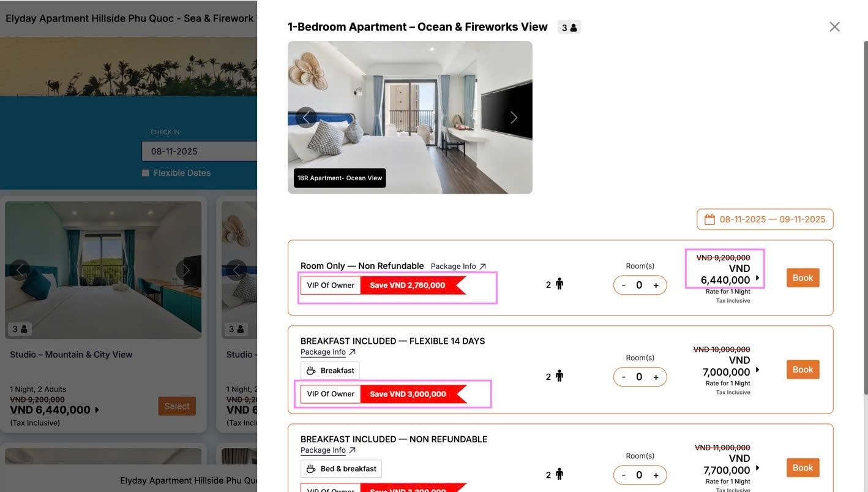The height and width of the screenshot is (492, 868).
Task: Open Package Info for Breakfast Non Refundable rate
Action: coord(327,450)
